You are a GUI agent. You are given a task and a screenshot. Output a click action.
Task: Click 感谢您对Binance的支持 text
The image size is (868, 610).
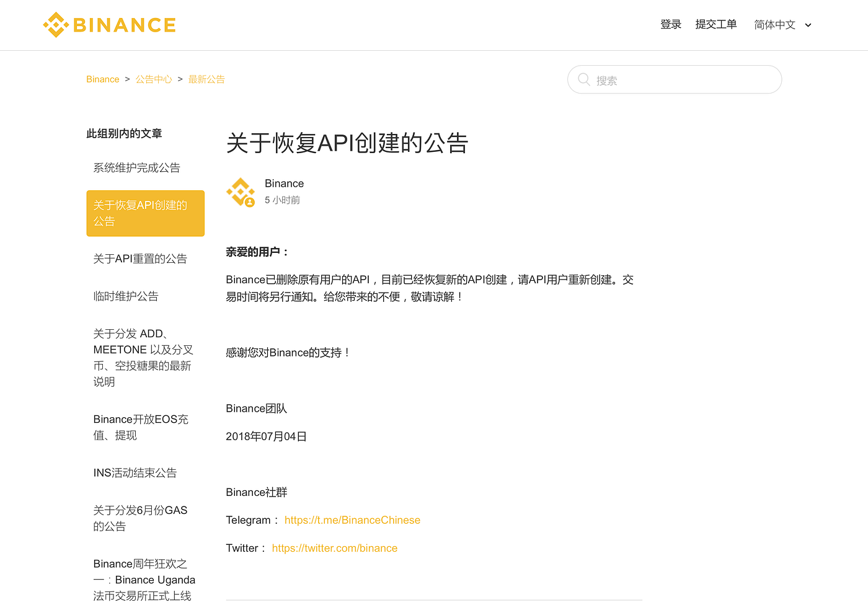coord(288,353)
